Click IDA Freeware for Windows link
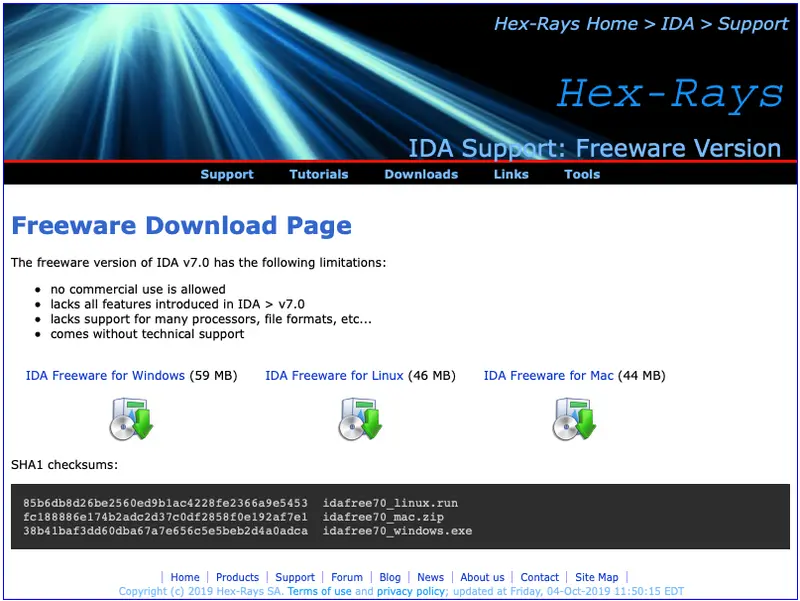 [105, 375]
